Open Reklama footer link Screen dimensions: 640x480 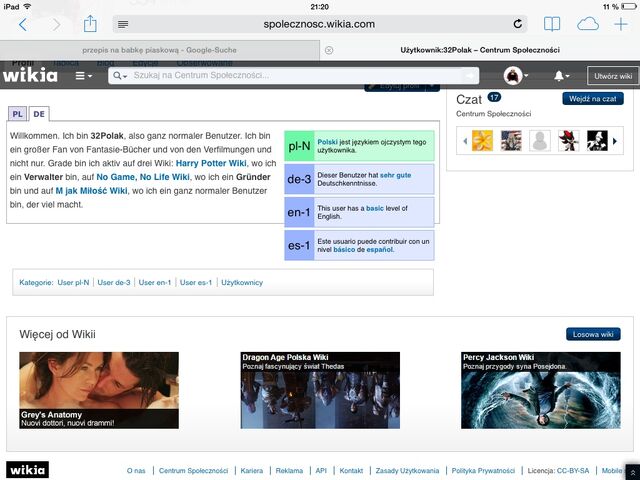[289, 471]
